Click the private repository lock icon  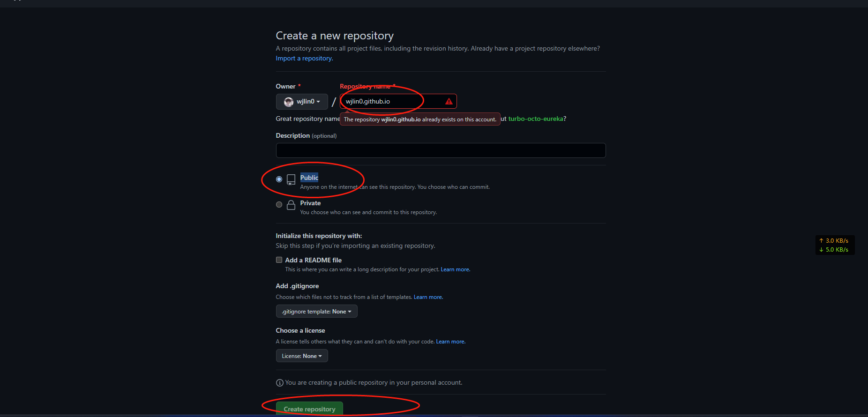pyautogui.click(x=291, y=205)
